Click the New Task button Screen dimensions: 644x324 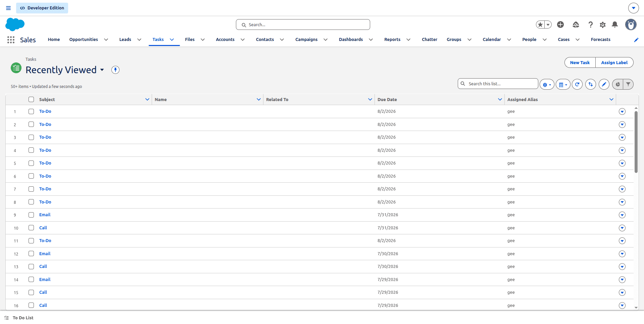580,62
